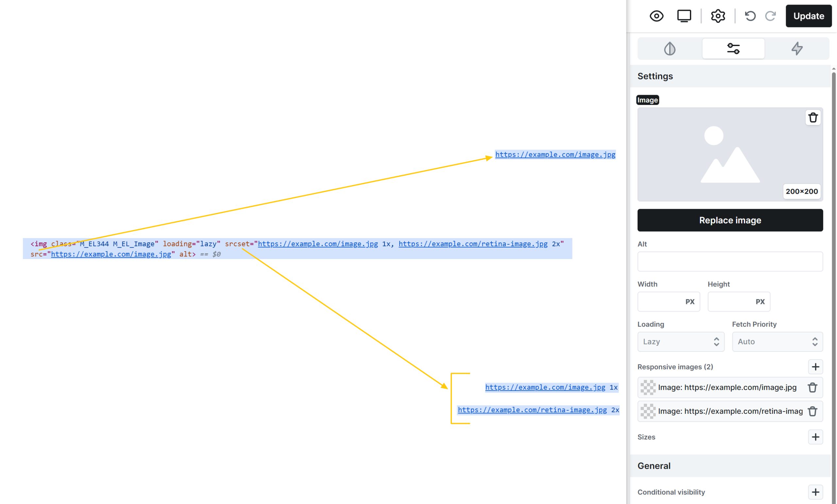
Task: Open the responsive device preview icon
Action: 684,16
